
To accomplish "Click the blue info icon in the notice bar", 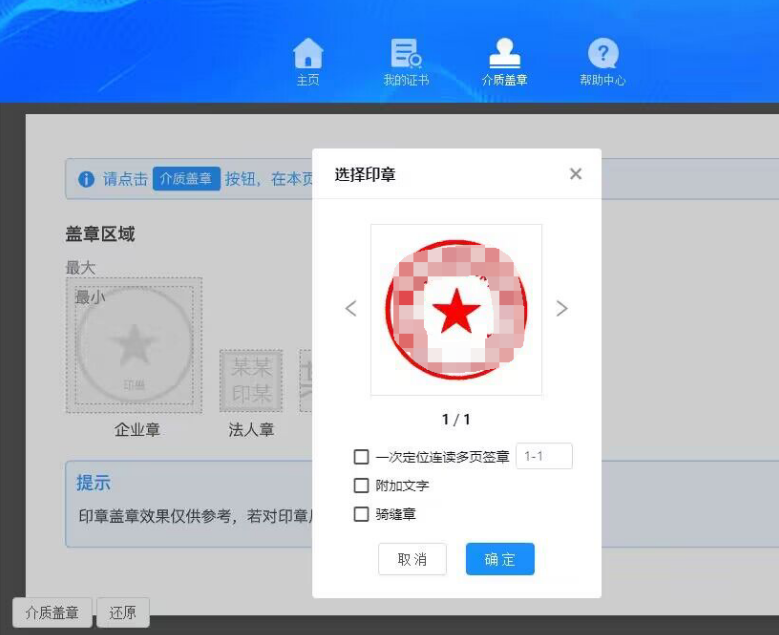I will (86, 179).
